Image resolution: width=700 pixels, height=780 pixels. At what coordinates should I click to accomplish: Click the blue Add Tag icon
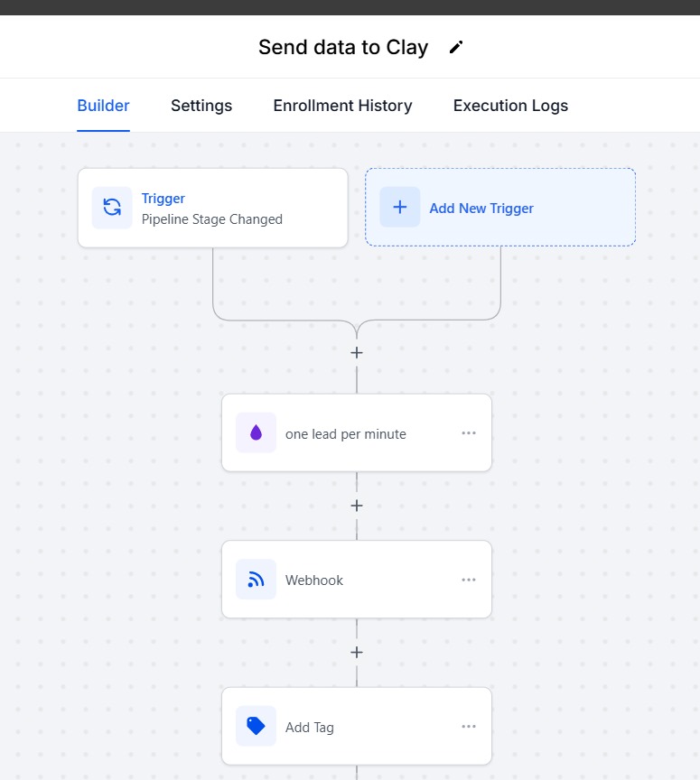(256, 727)
